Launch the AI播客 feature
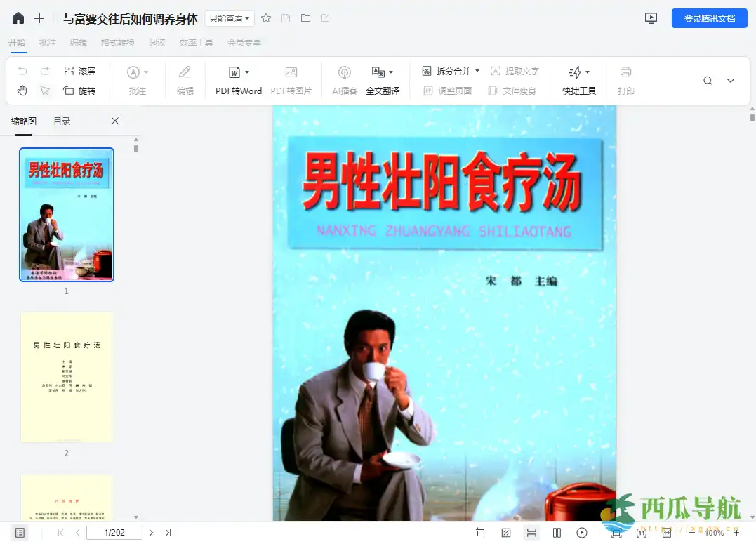 [344, 80]
